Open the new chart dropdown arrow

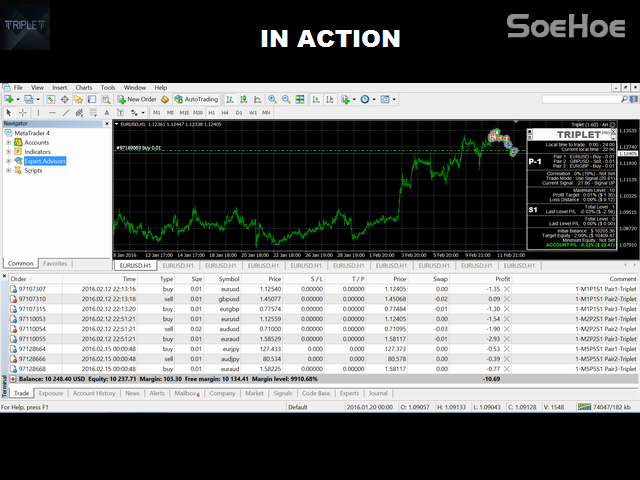click(16, 100)
